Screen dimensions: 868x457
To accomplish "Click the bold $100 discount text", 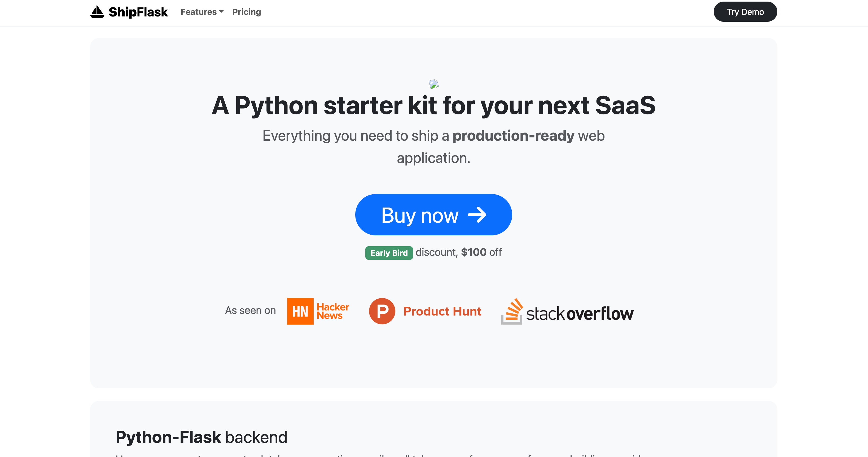I will tap(474, 252).
